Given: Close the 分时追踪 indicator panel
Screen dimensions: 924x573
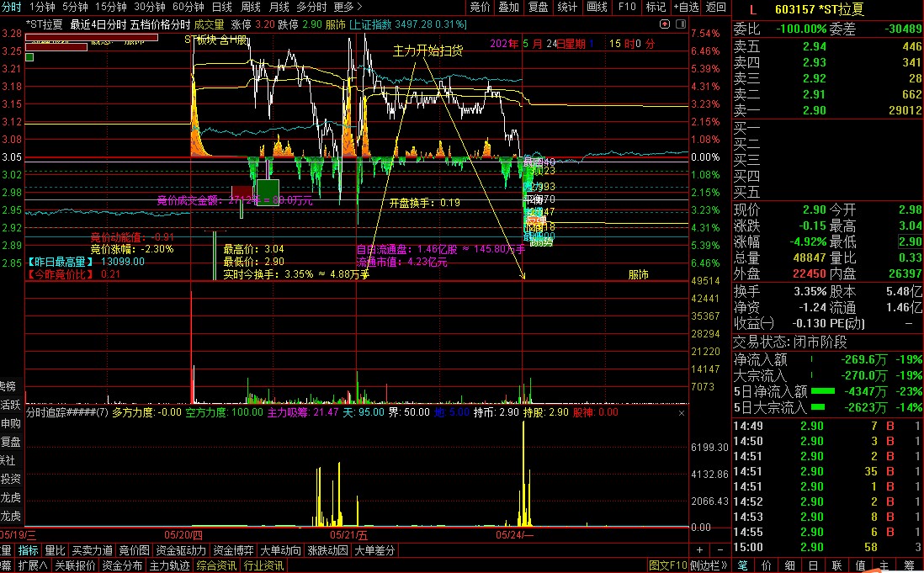Looking at the screenshot, I should [682, 413].
